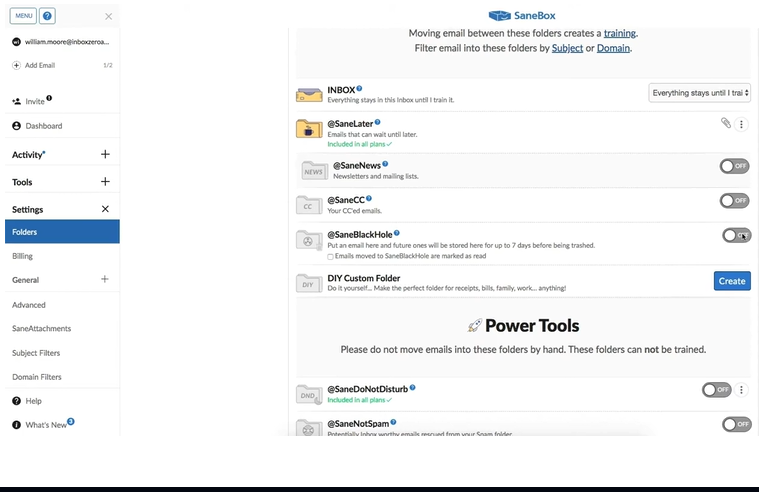Collapse the Settings section X
The height and width of the screenshot is (492, 759).
click(105, 209)
